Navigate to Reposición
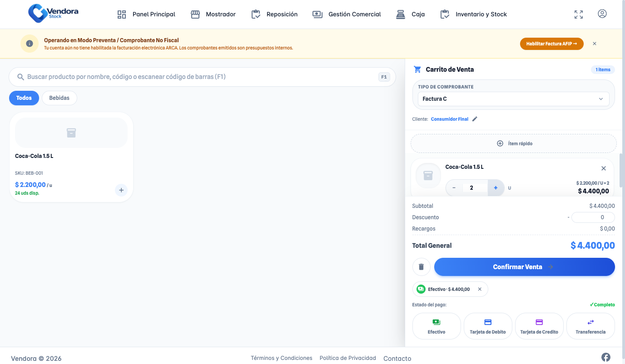 [x=274, y=15]
